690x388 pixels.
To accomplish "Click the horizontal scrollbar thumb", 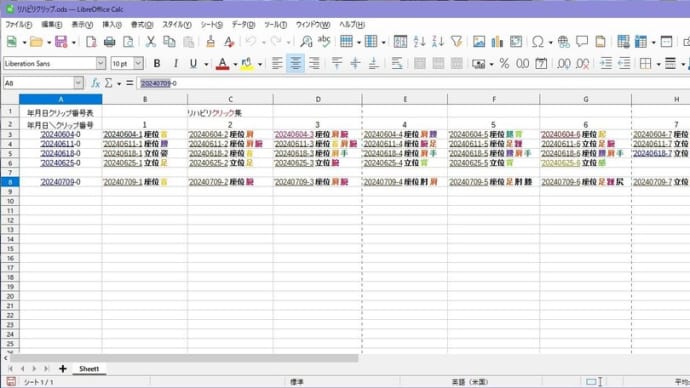I will coord(185,358).
